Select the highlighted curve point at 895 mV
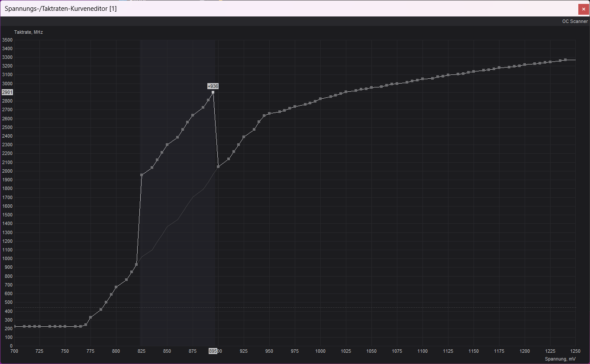Viewport: 590px width, 364px height. 213,92
